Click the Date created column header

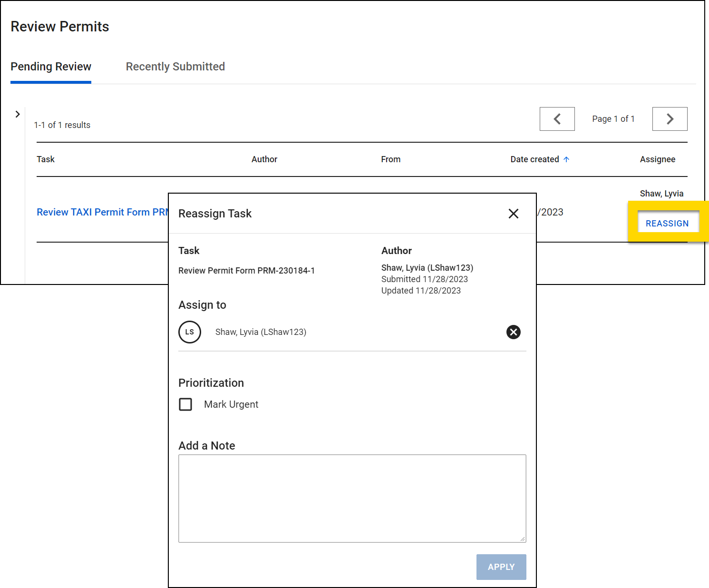(534, 159)
